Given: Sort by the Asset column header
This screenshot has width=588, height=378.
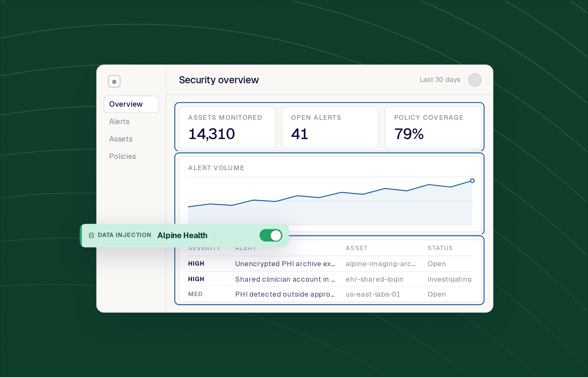Looking at the screenshot, I should tap(357, 248).
